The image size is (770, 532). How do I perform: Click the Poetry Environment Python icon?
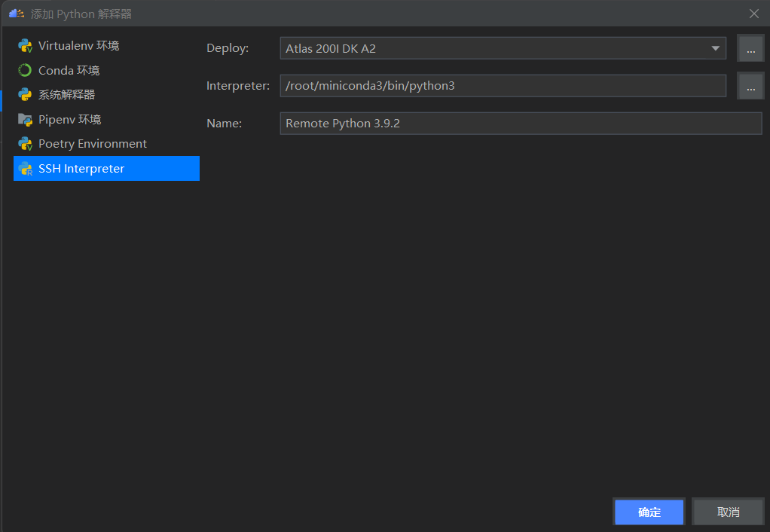click(25, 144)
